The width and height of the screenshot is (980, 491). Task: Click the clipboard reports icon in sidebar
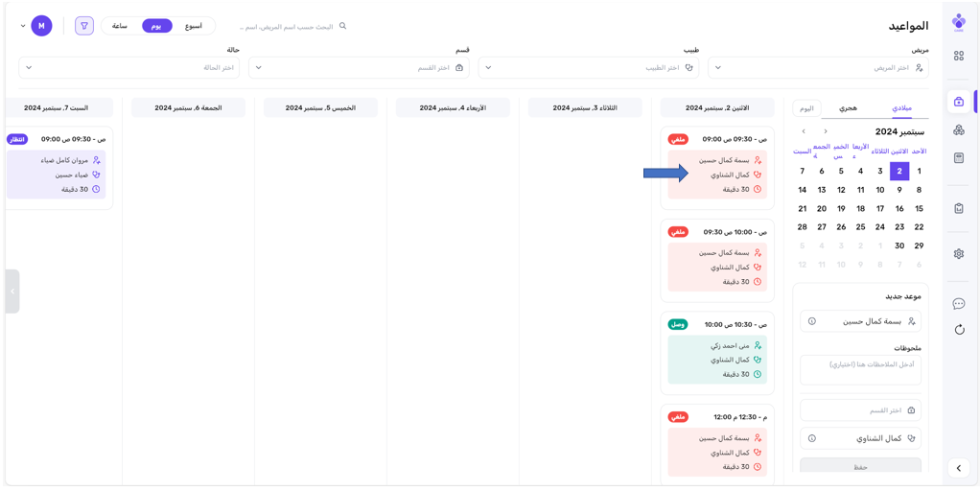point(958,208)
